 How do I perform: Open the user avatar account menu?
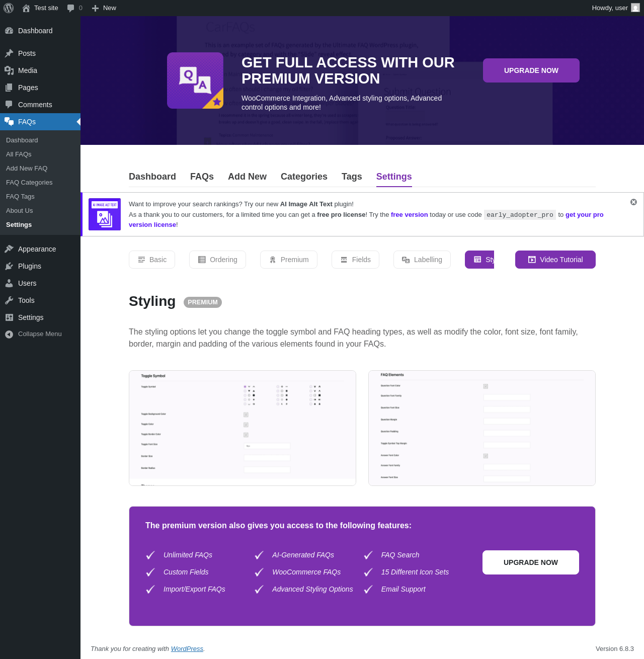pos(635,8)
